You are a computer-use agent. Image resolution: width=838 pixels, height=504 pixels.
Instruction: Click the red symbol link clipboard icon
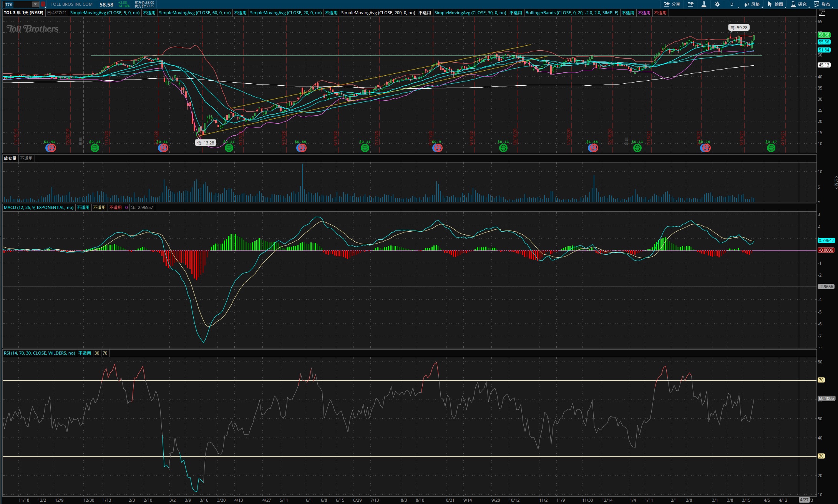[43, 4]
